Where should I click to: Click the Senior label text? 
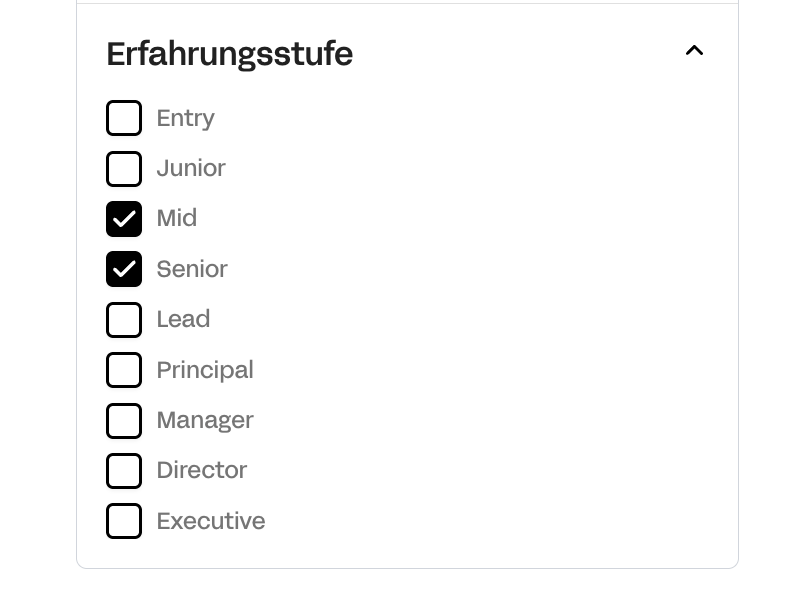(x=192, y=269)
